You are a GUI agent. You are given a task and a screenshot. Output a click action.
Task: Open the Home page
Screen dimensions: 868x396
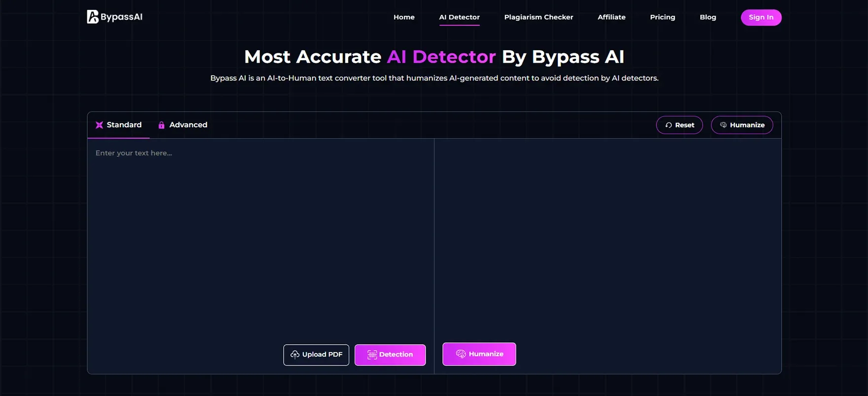[404, 17]
